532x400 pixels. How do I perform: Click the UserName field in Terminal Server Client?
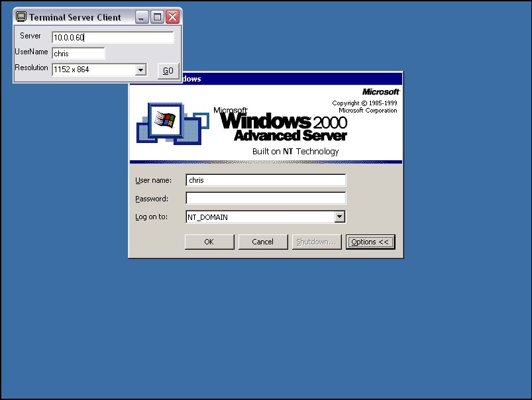coord(78,54)
